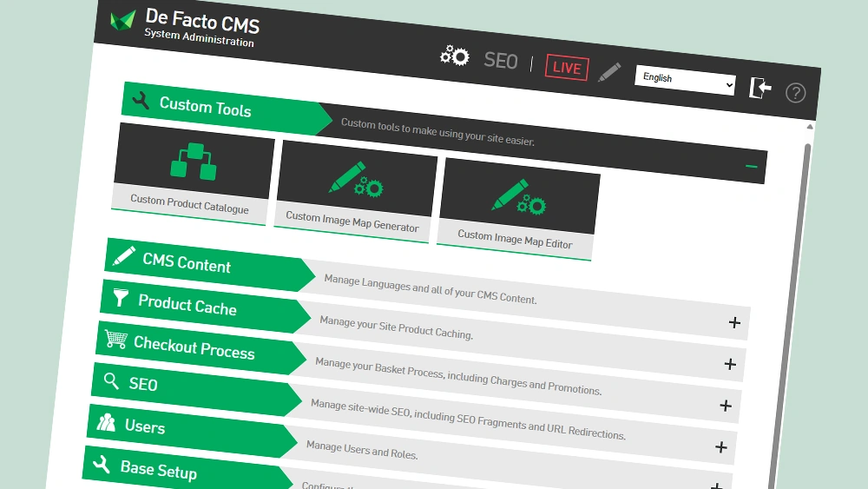Select the green SEO section header

click(196, 389)
